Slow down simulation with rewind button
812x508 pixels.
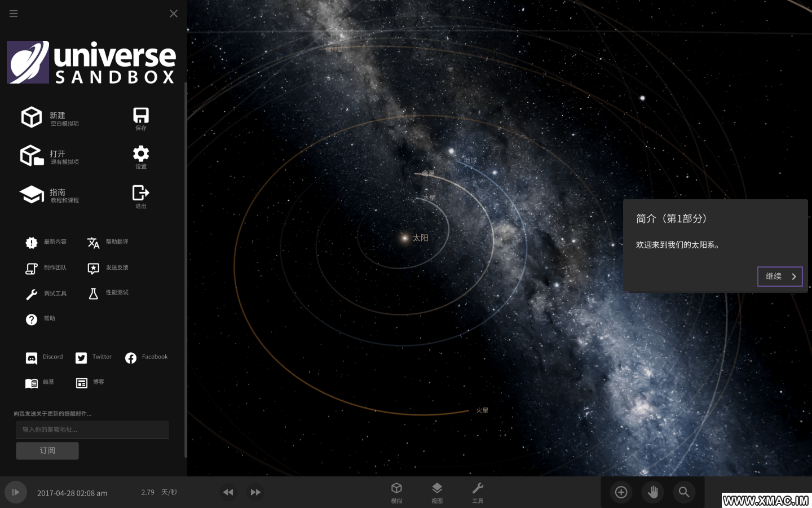(228, 492)
